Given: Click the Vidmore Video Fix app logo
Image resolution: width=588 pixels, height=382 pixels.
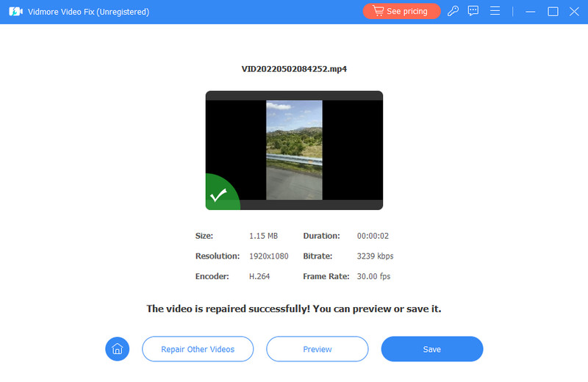Looking at the screenshot, I should point(15,12).
